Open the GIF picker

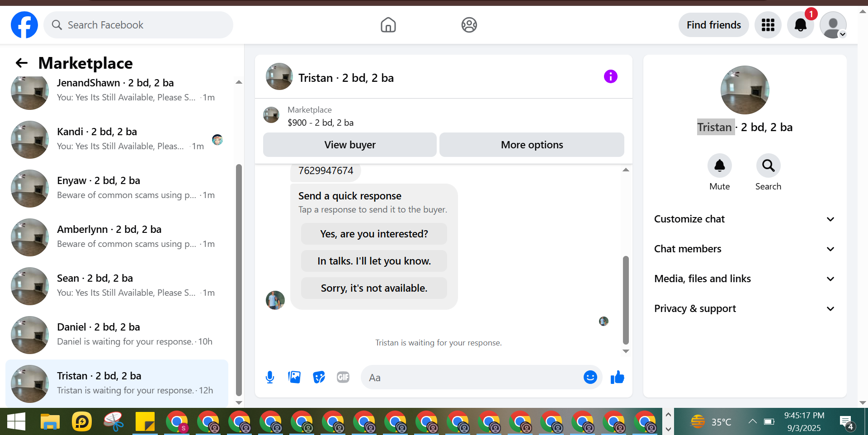pyautogui.click(x=343, y=377)
